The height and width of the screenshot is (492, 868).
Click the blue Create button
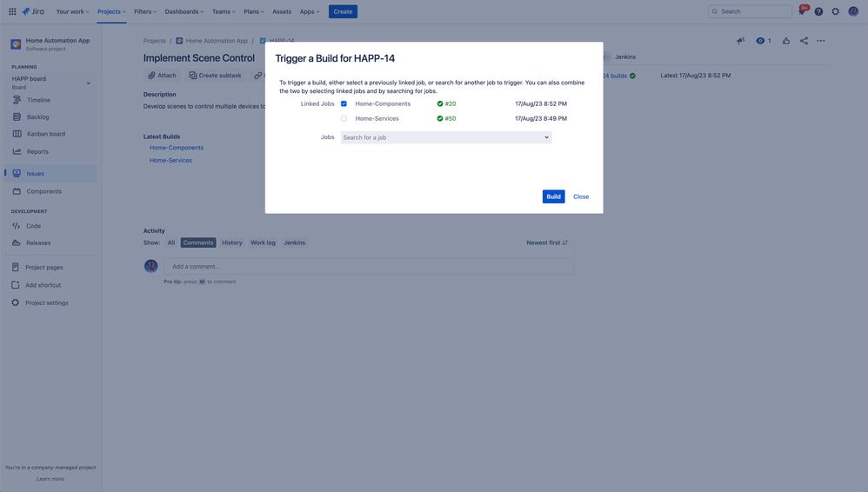coord(343,11)
